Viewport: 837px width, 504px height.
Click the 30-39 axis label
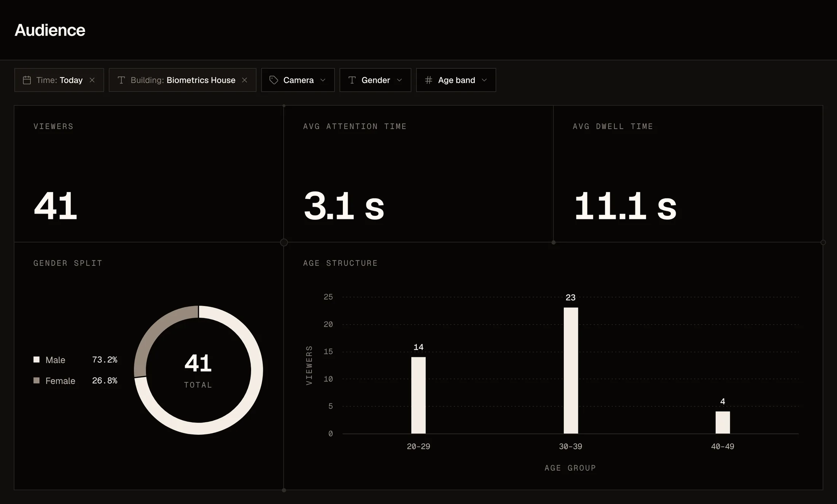[571, 447]
